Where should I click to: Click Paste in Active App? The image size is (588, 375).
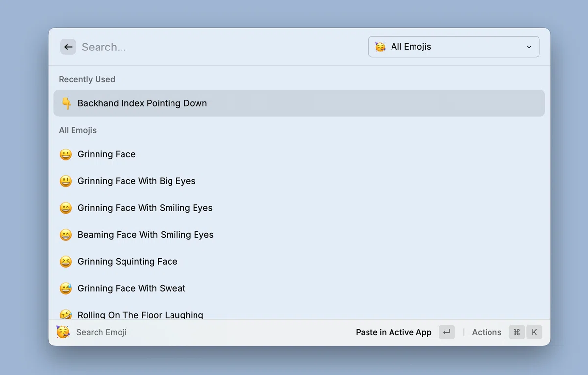[x=393, y=332]
